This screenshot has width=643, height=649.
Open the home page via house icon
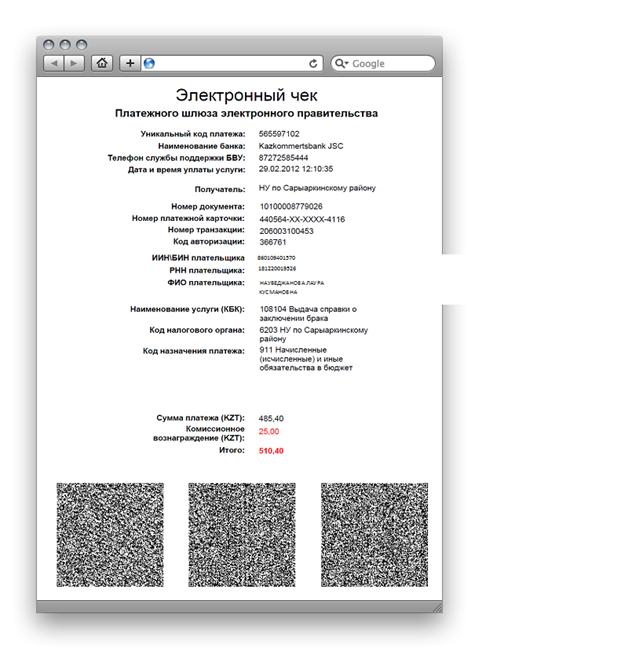(x=102, y=63)
